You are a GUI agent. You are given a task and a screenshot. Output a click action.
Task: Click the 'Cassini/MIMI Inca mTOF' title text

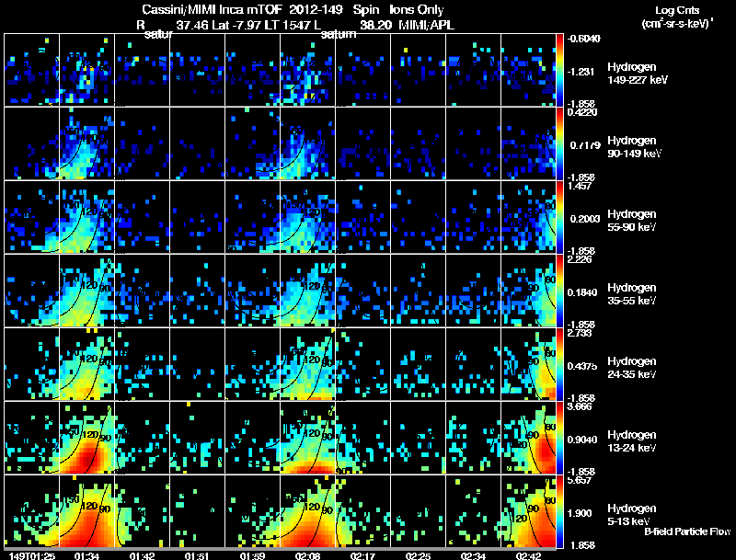click(213, 10)
